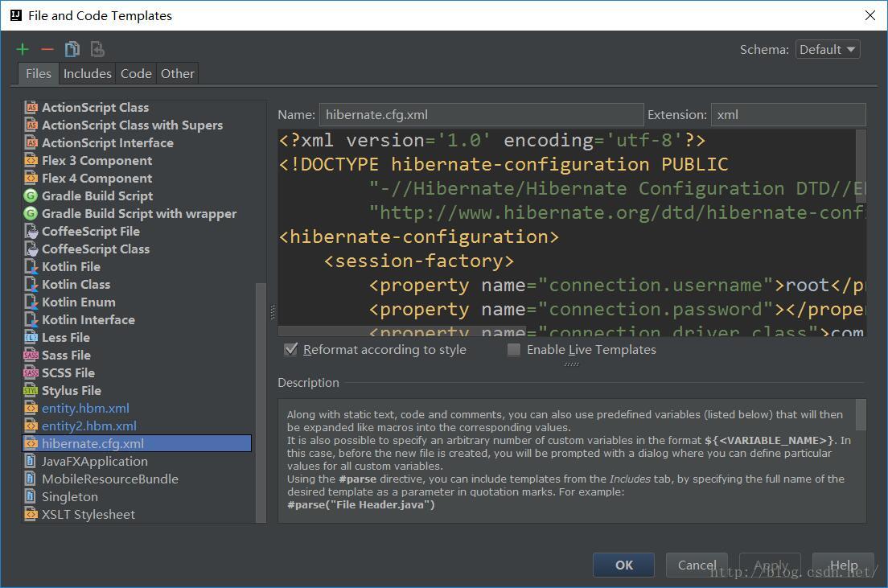The width and height of the screenshot is (888, 588).
Task: Click the CoffeeScript File icon
Action: click(31, 231)
